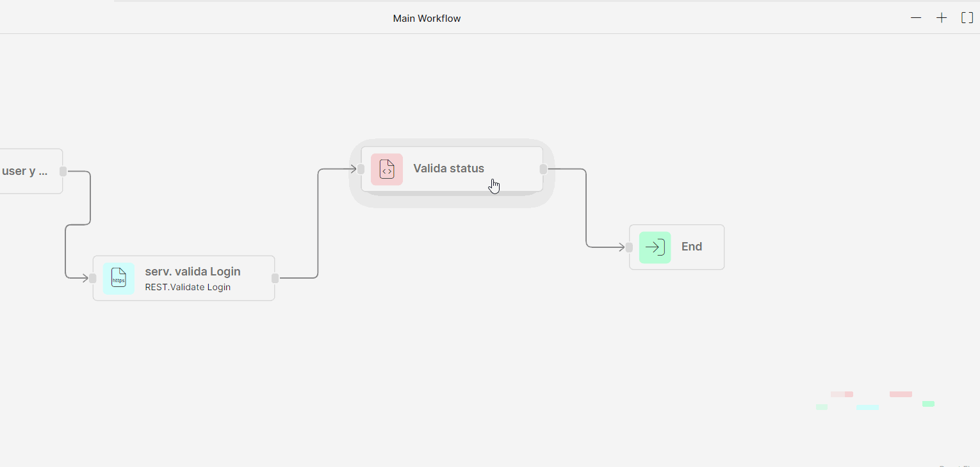Click the output port of Valida status node
980x467 pixels.
[543, 168]
